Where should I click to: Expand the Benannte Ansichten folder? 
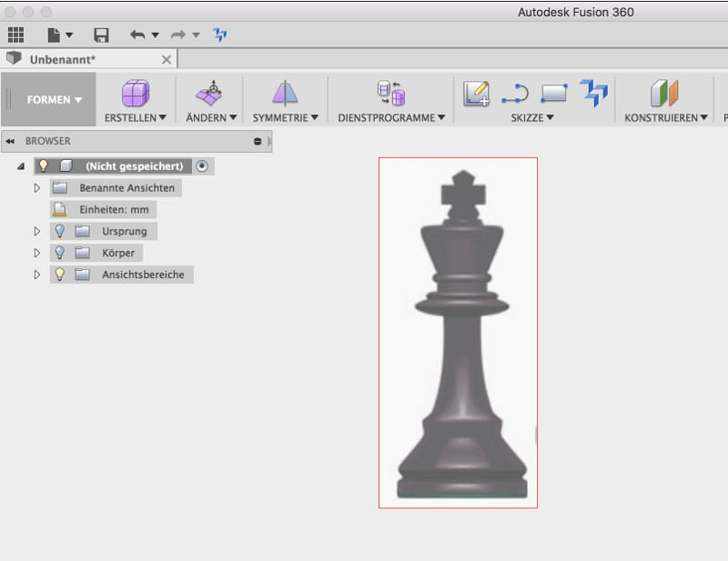click(x=37, y=188)
